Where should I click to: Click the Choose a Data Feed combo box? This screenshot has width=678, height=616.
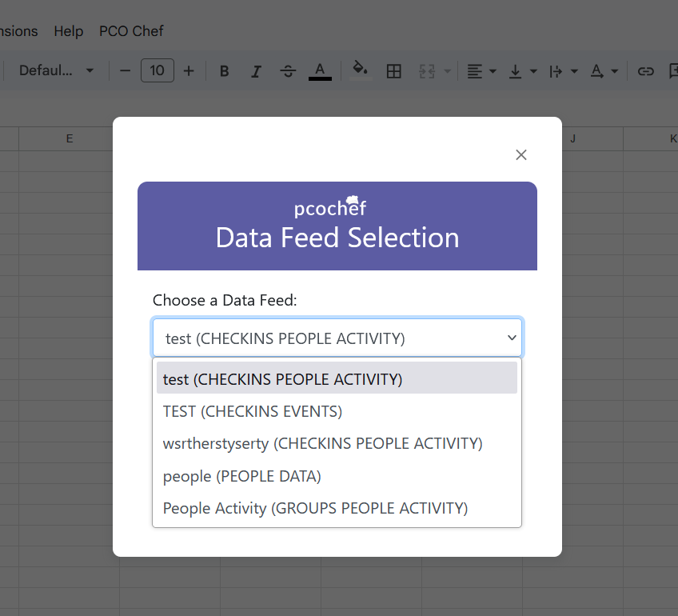(337, 338)
